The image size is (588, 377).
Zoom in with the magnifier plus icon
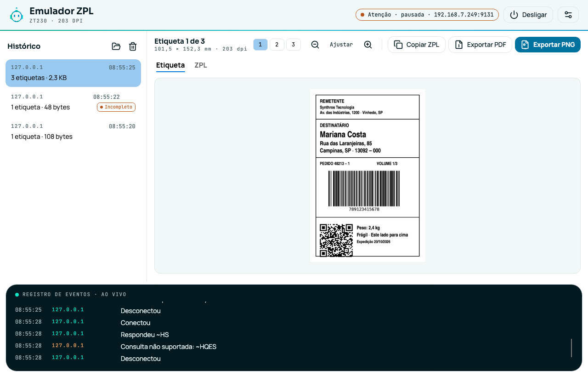coord(368,45)
